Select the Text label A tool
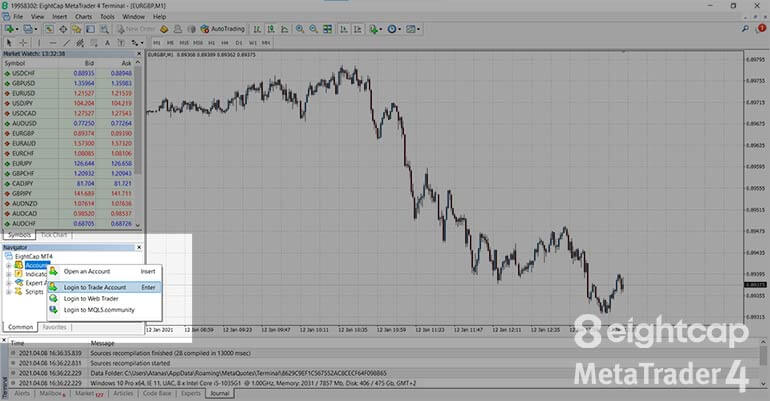 (107, 43)
